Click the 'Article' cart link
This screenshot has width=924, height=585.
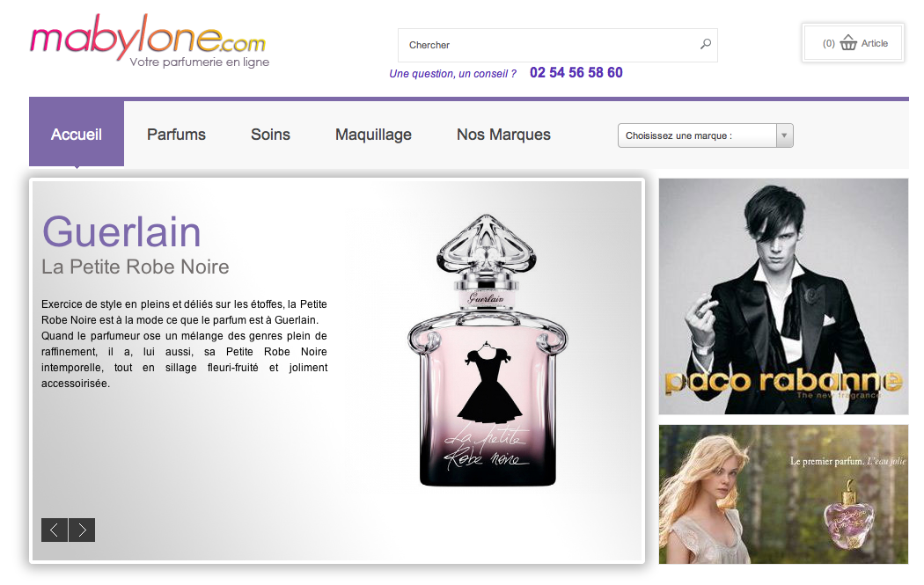[x=874, y=43]
